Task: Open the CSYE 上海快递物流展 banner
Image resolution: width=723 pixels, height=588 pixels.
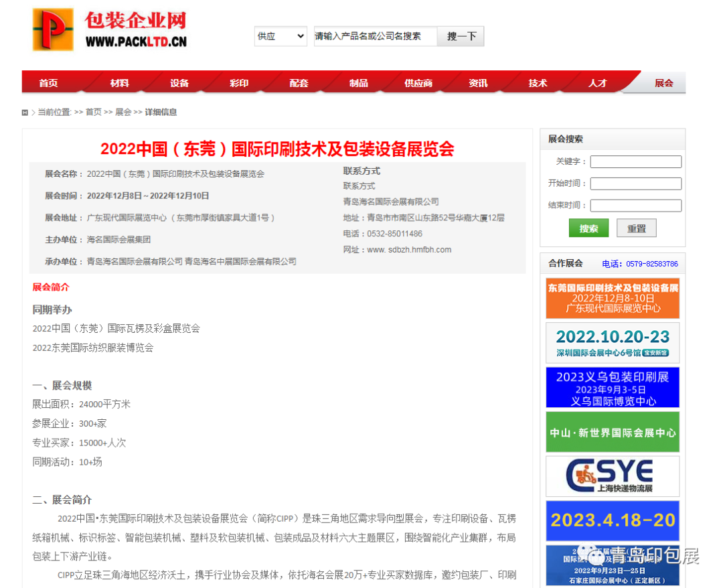Action: (613, 476)
